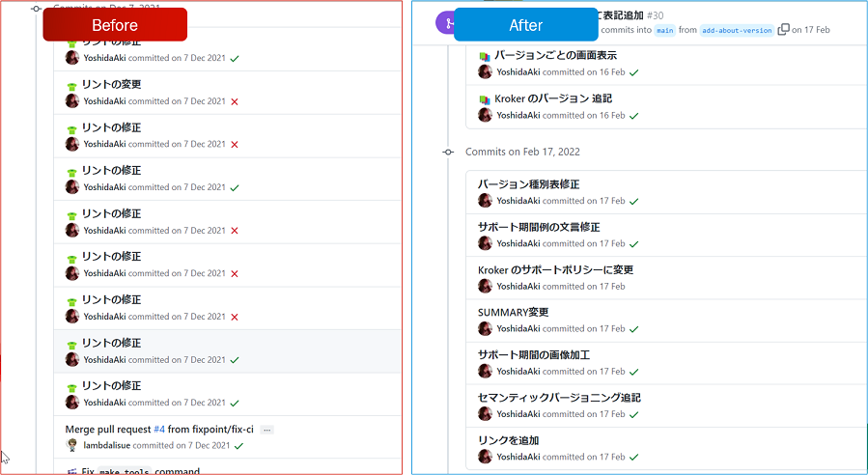Open the #4 pull request link

pyautogui.click(x=159, y=429)
